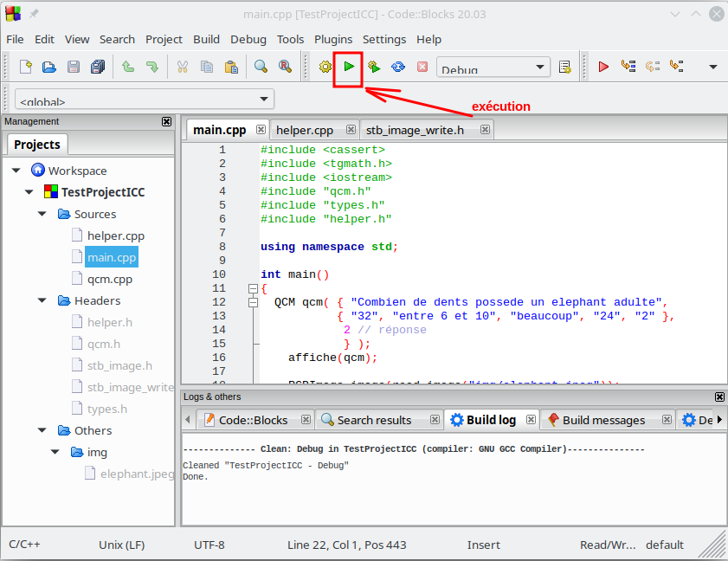728x561 pixels.
Task: Open the View menu
Action: pos(77,40)
